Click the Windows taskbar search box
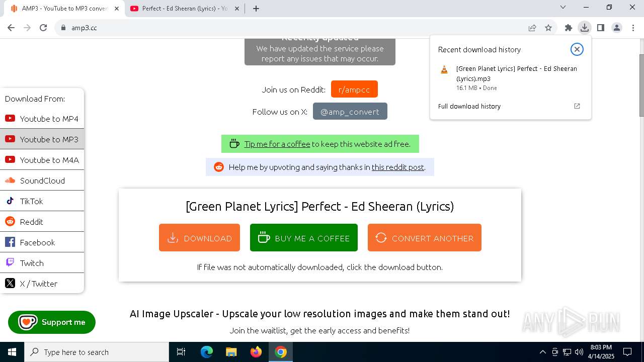The height and width of the screenshot is (362, 644). pos(97,352)
